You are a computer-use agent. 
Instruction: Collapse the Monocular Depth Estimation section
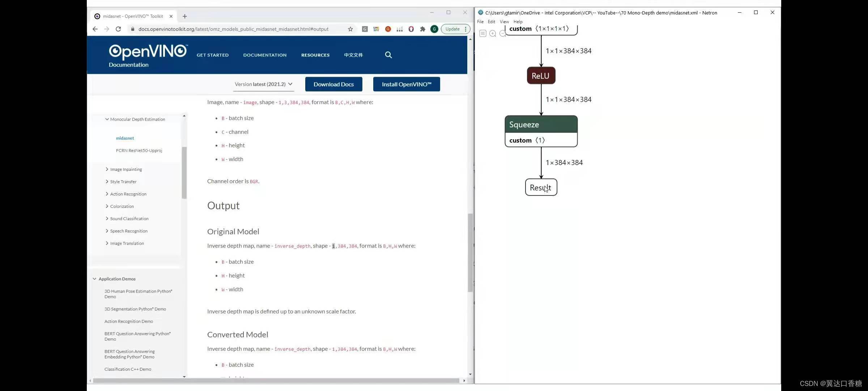tap(107, 119)
